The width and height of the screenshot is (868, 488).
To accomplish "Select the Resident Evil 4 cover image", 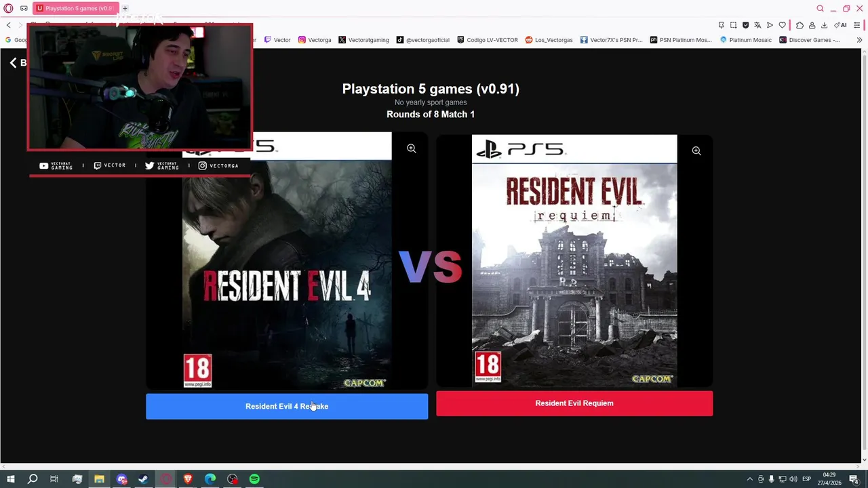I will click(287, 261).
